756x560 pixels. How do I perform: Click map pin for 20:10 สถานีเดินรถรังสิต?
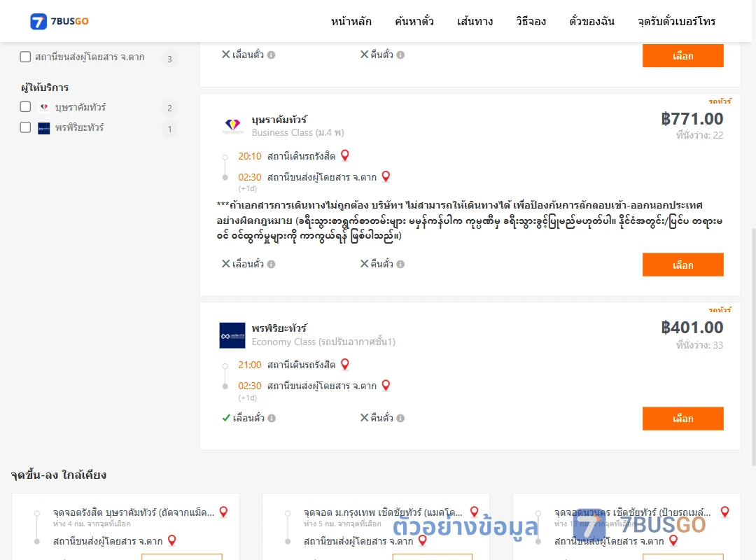(x=344, y=155)
